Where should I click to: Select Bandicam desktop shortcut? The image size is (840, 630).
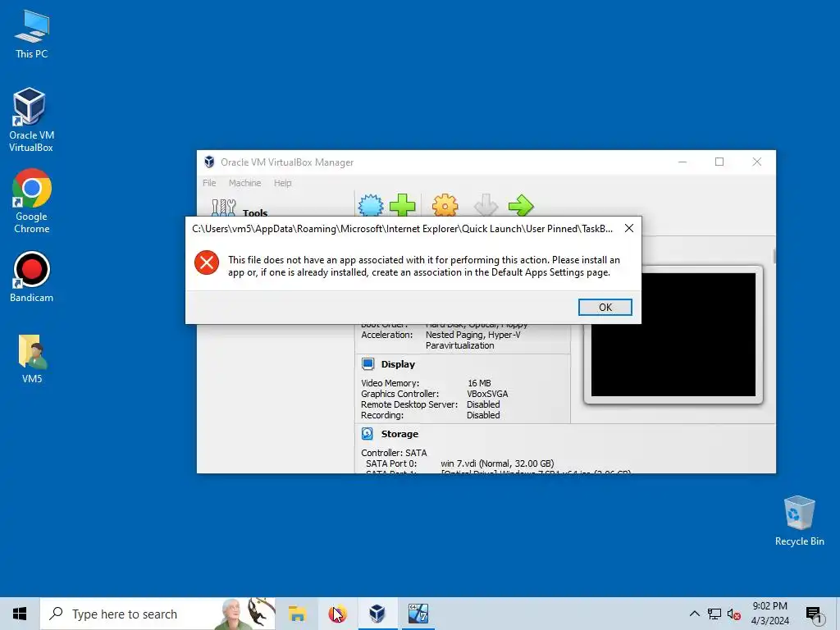pos(32,277)
